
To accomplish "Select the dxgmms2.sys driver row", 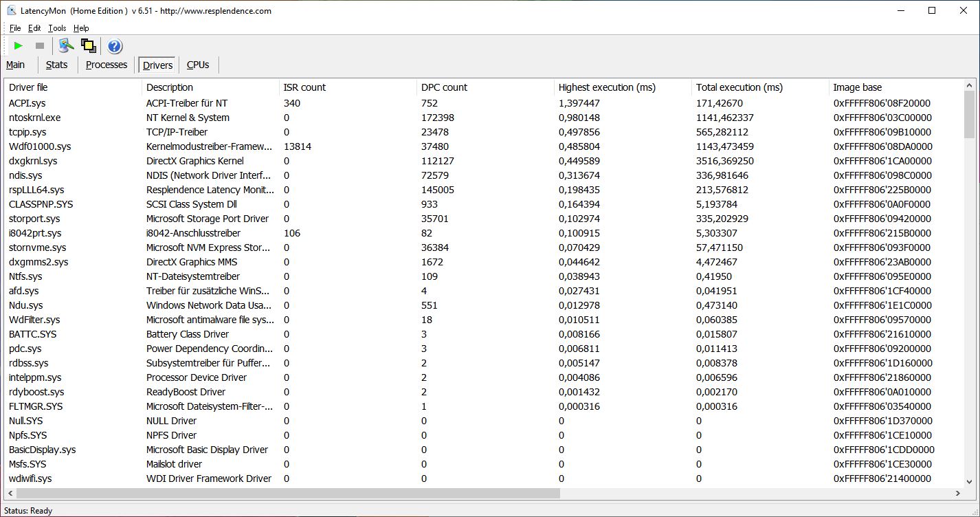I will coord(484,262).
